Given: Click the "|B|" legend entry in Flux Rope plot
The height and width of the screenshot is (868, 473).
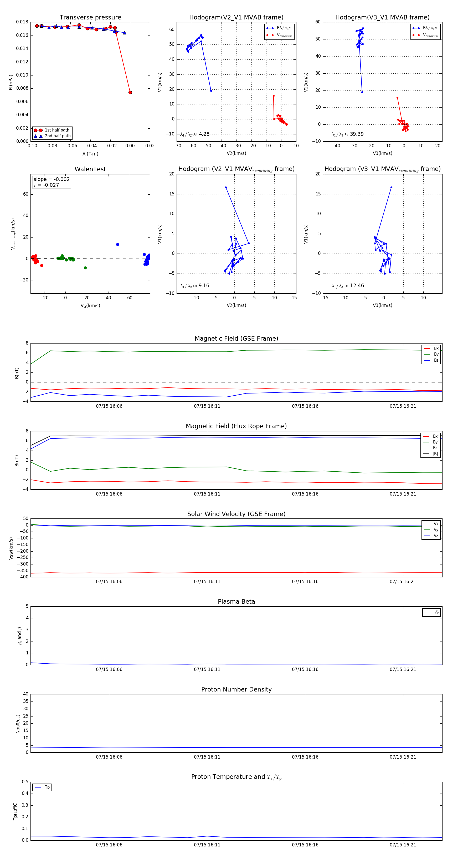Looking at the screenshot, I should [431, 454].
